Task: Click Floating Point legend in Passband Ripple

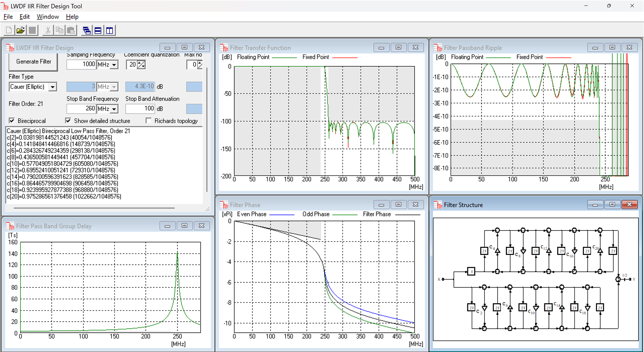Action: (467, 57)
